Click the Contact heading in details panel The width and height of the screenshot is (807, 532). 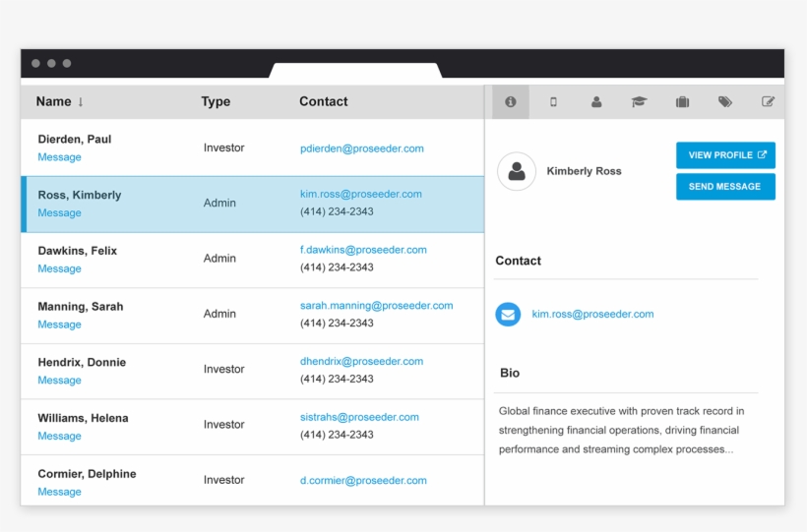[x=519, y=261]
